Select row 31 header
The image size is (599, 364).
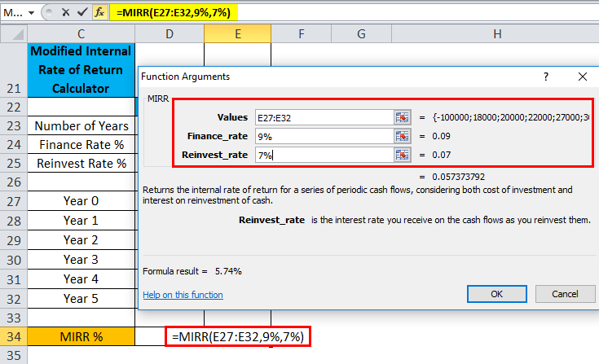tap(14, 279)
